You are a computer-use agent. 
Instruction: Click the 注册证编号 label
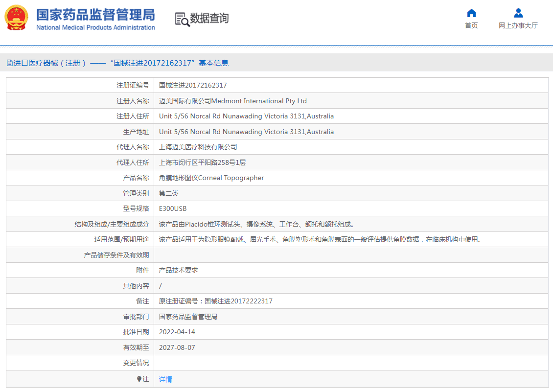[133, 85]
